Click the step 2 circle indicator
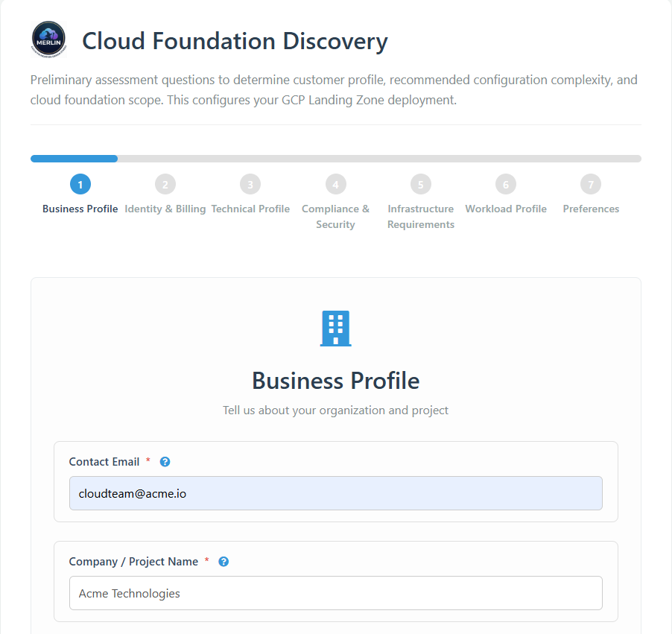 pyautogui.click(x=165, y=183)
